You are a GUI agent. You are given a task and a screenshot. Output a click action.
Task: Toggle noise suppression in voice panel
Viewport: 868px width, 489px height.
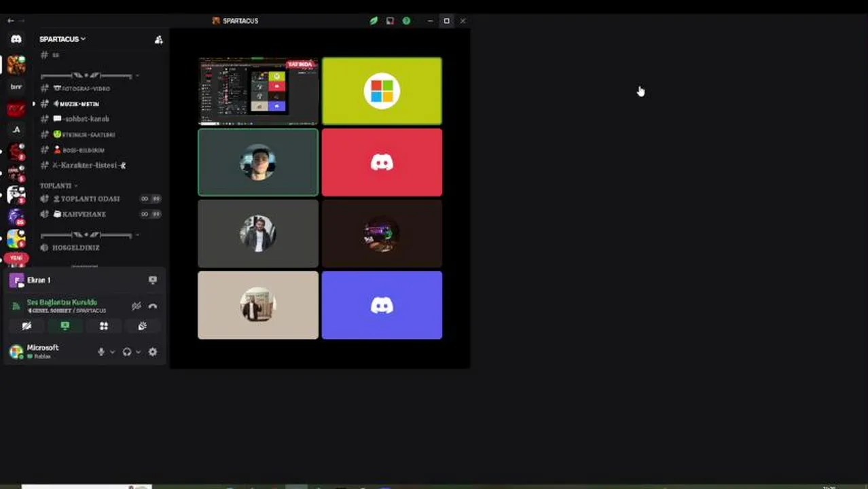coord(137,306)
